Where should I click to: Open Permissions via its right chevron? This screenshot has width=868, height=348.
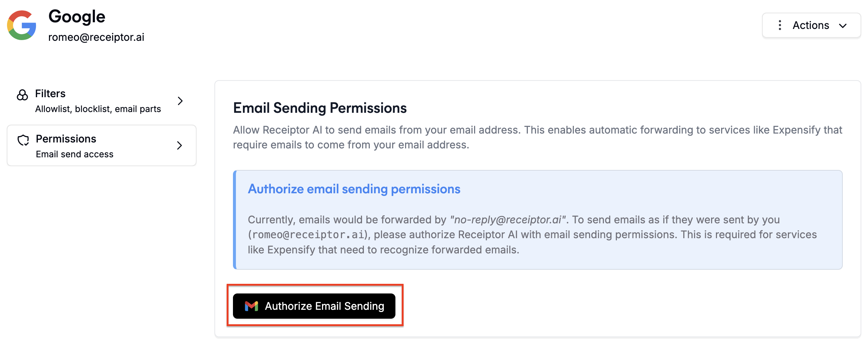point(180,145)
